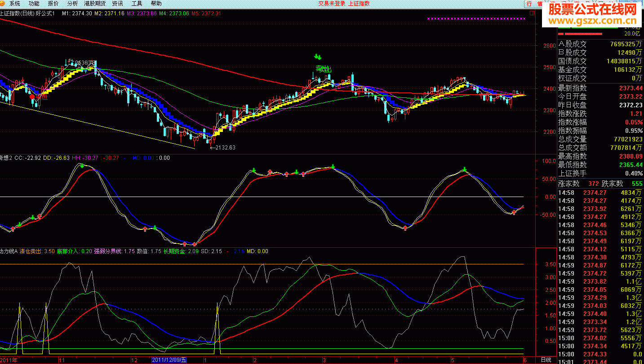Click the 最低指数 value 2365.44
The width and height of the screenshot is (644, 364).
631,165
